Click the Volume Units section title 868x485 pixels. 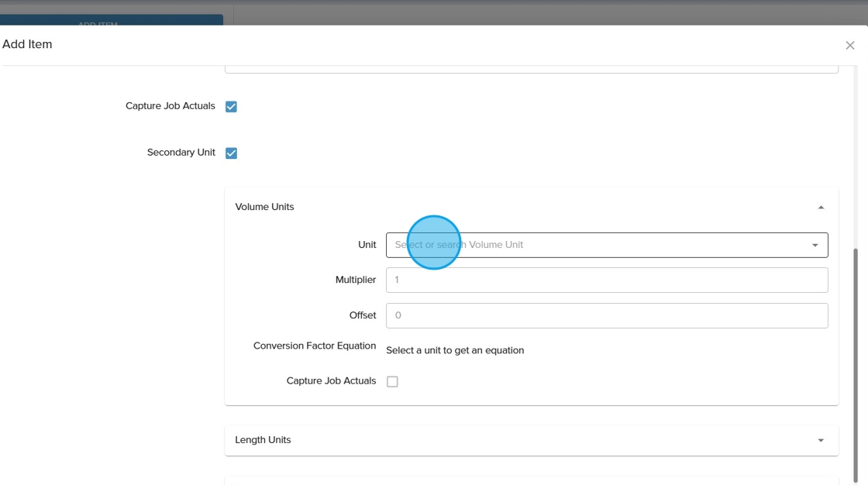(x=264, y=207)
